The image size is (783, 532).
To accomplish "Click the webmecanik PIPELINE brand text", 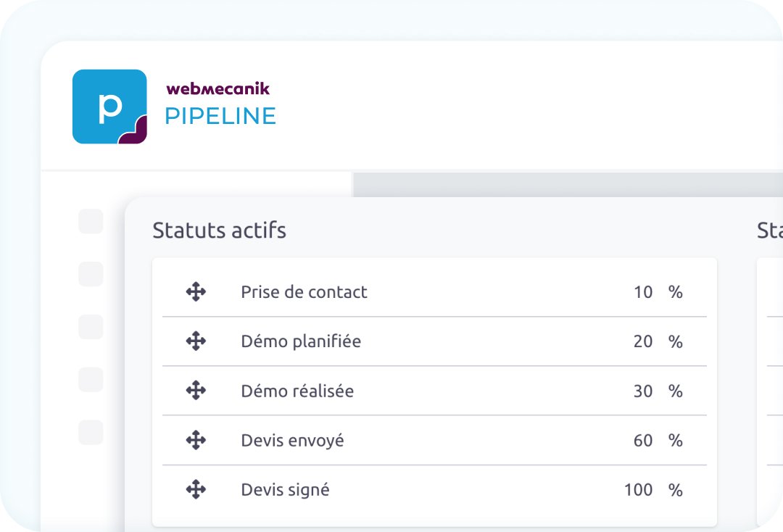I will pos(220,105).
